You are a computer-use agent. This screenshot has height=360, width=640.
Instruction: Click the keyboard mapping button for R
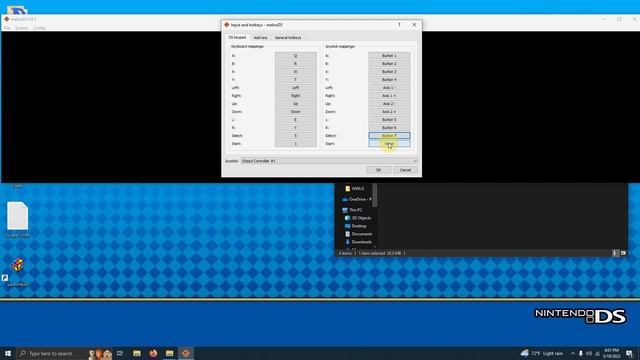click(296, 127)
